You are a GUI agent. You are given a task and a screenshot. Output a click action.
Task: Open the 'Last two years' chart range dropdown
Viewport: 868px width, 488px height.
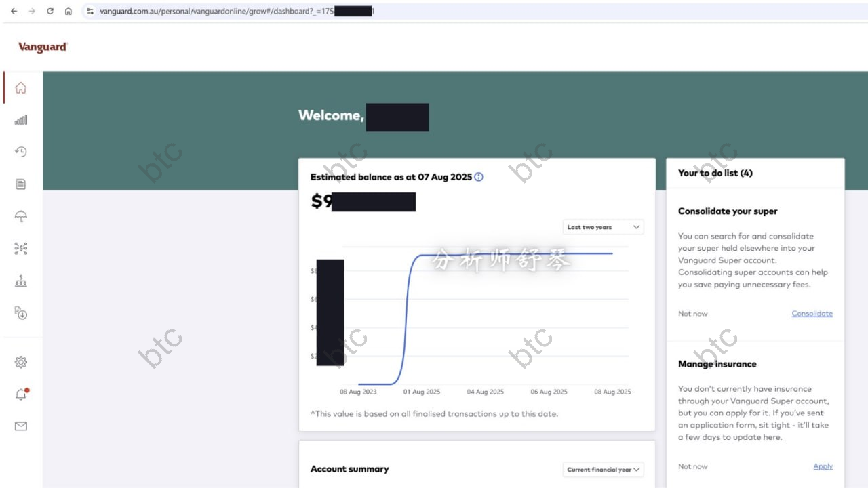click(x=603, y=227)
